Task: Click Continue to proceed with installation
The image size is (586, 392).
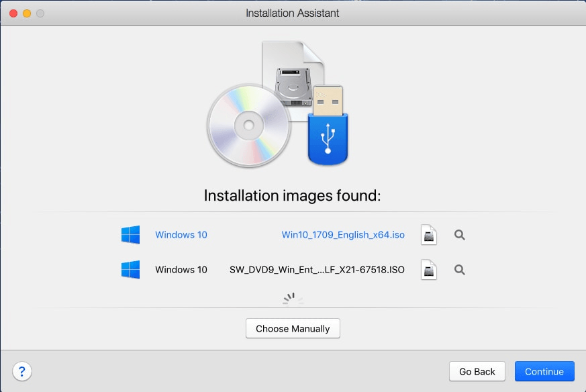Action: click(544, 371)
